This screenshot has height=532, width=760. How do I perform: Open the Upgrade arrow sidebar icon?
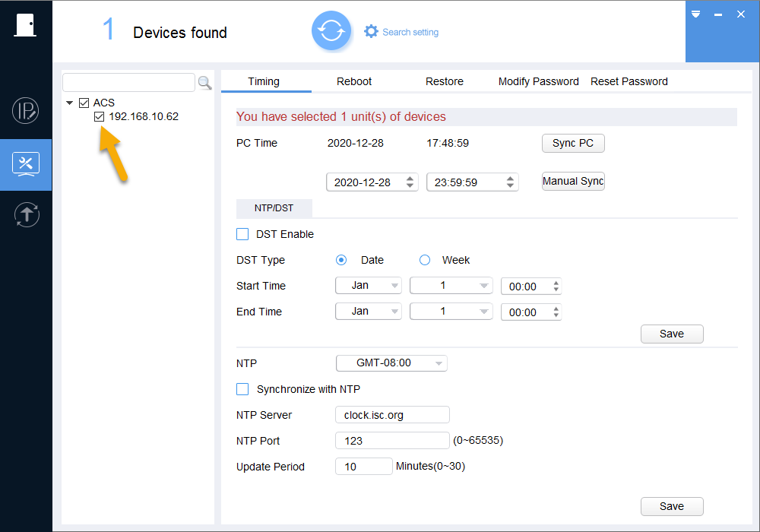(27, 214)
